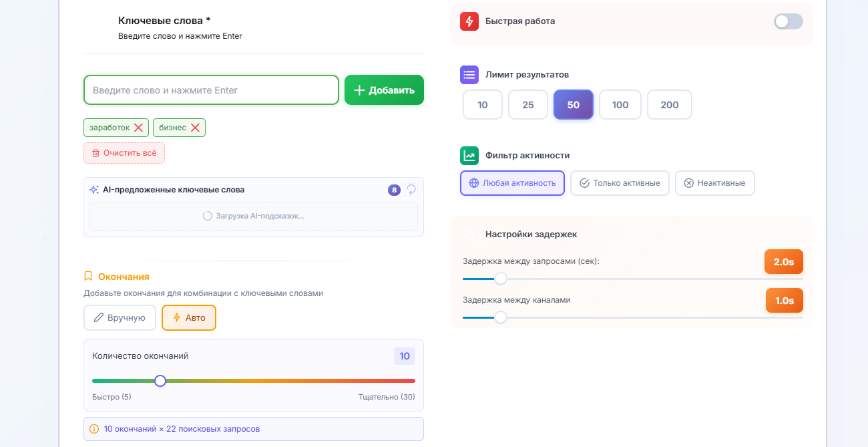Enable the "Быстрая работа" toggle

pos(788,21)
